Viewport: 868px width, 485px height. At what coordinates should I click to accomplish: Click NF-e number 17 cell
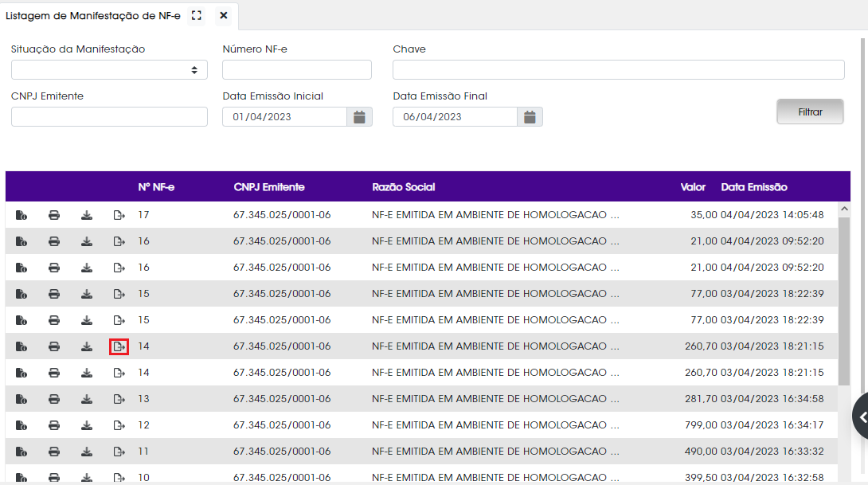[144, 215]
